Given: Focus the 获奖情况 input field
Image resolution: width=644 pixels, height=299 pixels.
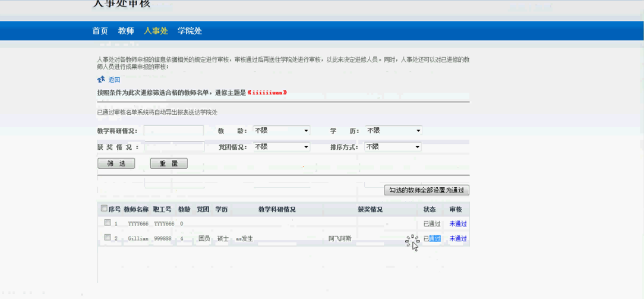Looking at the screenshot, I should [x=174, y=147].
